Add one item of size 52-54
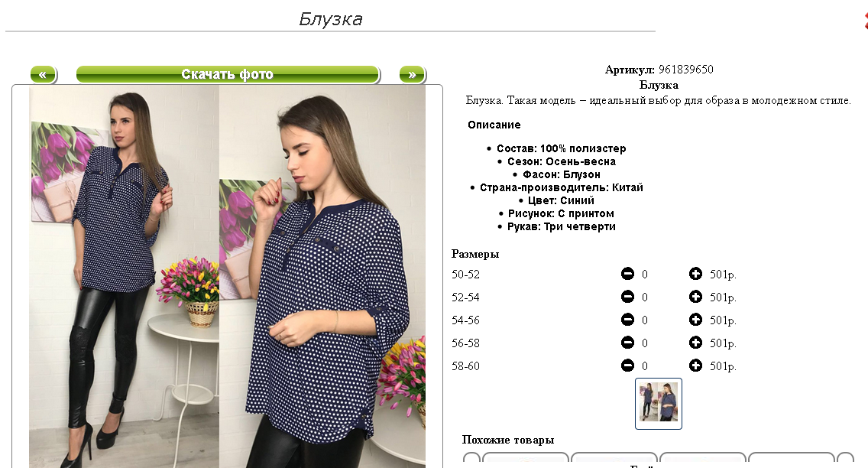 click(695, 297)
